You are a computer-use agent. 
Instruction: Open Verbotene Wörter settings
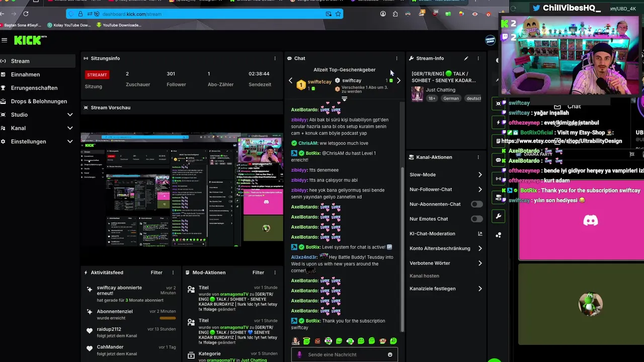[446, 263]
